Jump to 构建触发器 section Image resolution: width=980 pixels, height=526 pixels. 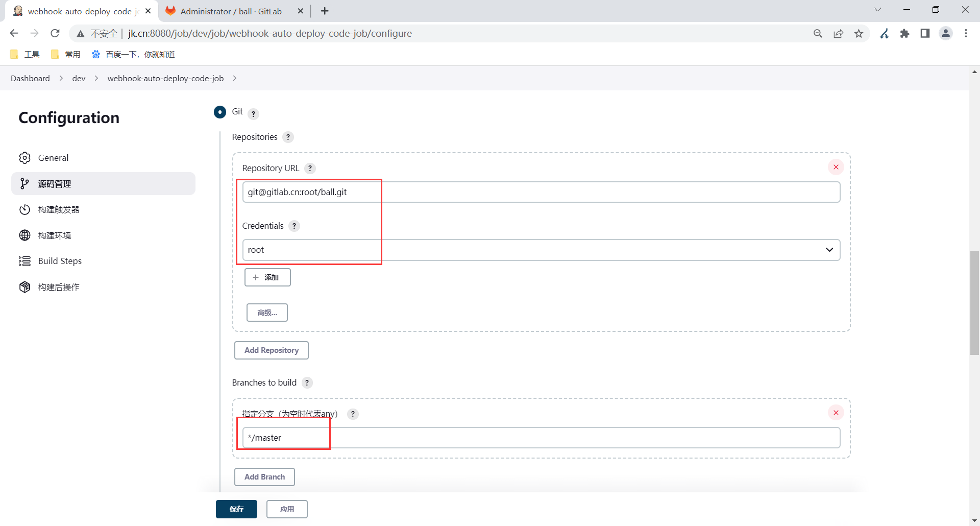(103, 209)
